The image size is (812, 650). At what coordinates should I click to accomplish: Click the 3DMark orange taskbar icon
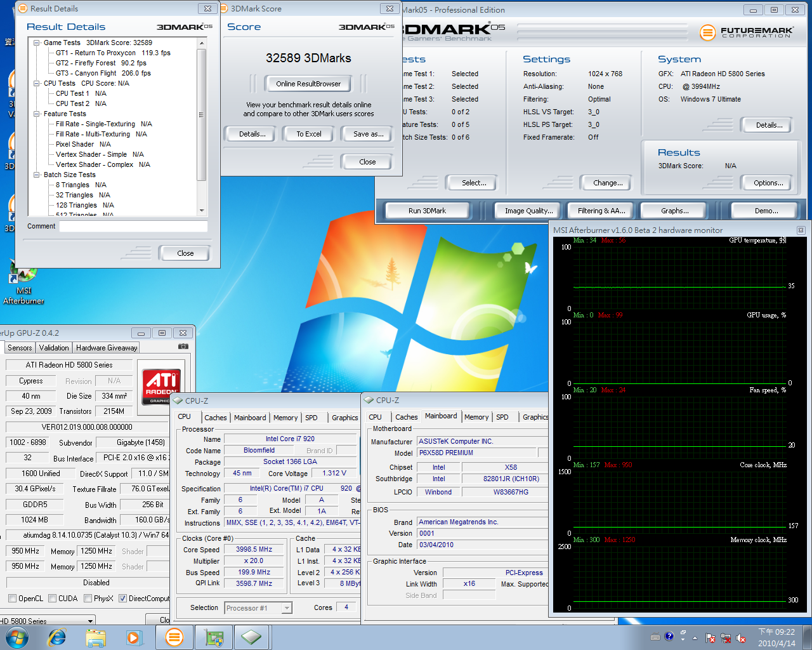click(174, 637)
